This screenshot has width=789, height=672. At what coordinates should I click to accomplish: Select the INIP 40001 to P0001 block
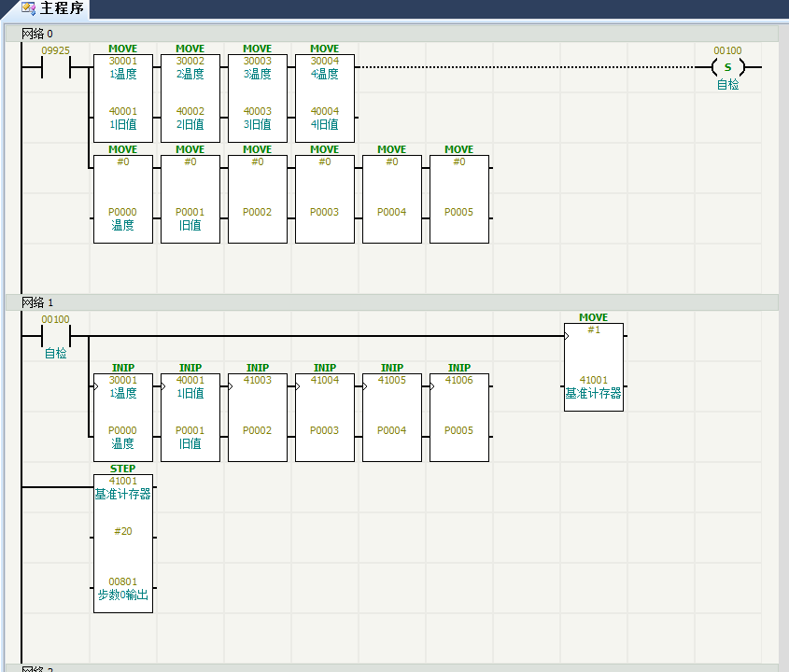pyautogui.click(x=190, y=417)
